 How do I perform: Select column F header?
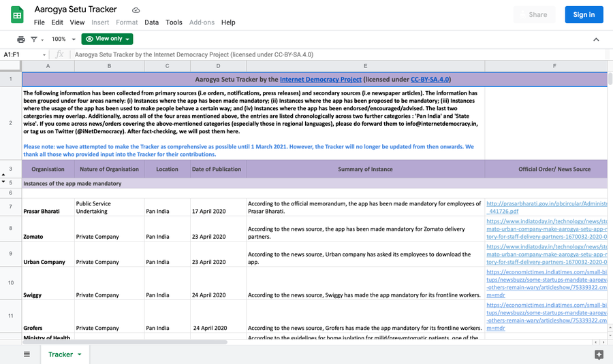pyautogui.click(x=546, y=66)
